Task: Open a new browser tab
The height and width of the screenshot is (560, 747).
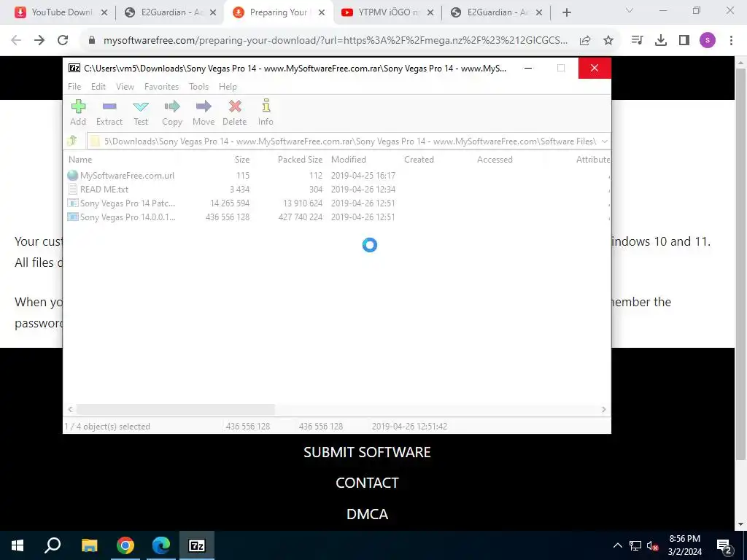Action: (x=566, y=12)
